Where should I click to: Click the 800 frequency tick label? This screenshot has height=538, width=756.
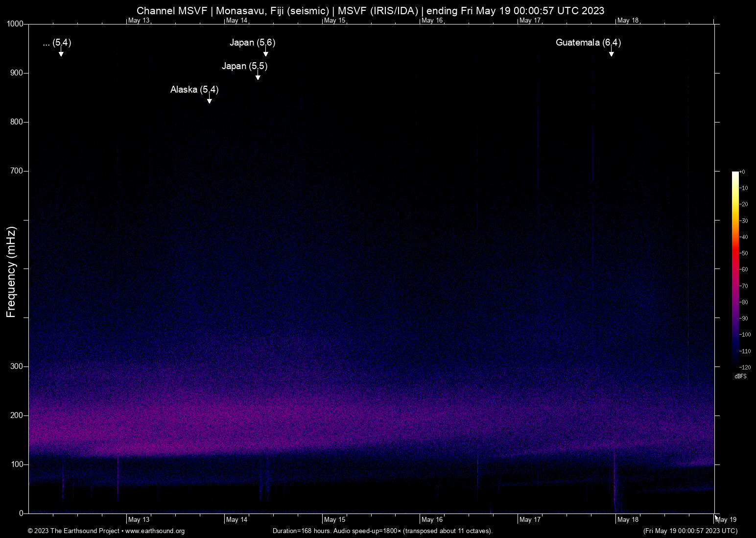click(17, 122)
